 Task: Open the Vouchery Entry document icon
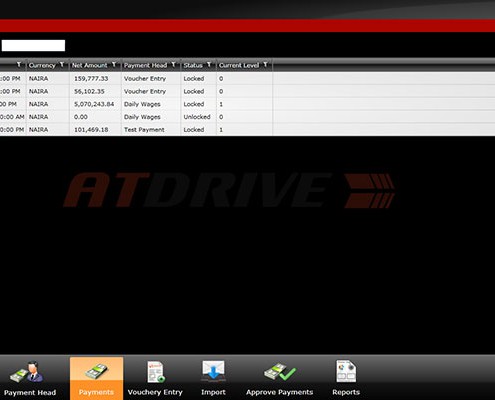(x=156, y=372)
